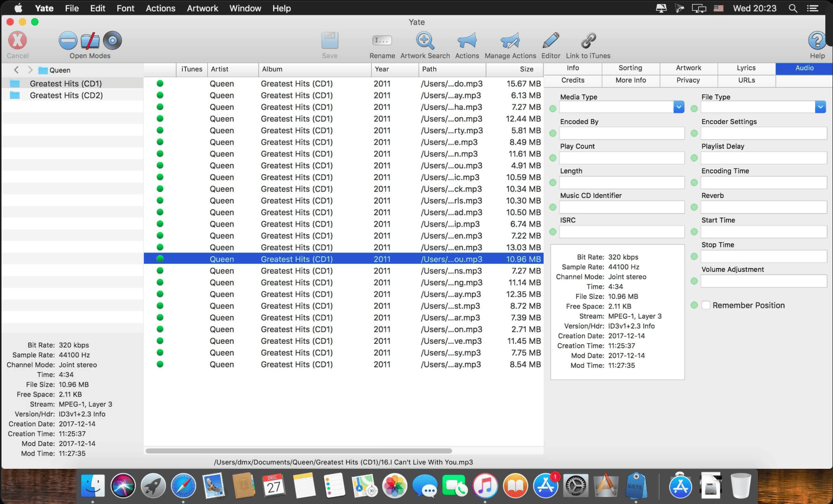Toggle the green dot beside Encoded By
The width and height of the screenshot is (833, 504).
553,133
